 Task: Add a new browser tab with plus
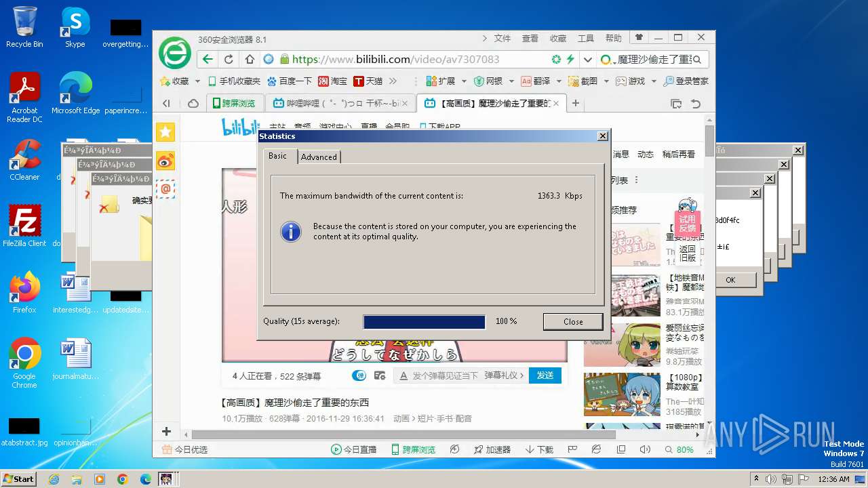coord(576,103)
